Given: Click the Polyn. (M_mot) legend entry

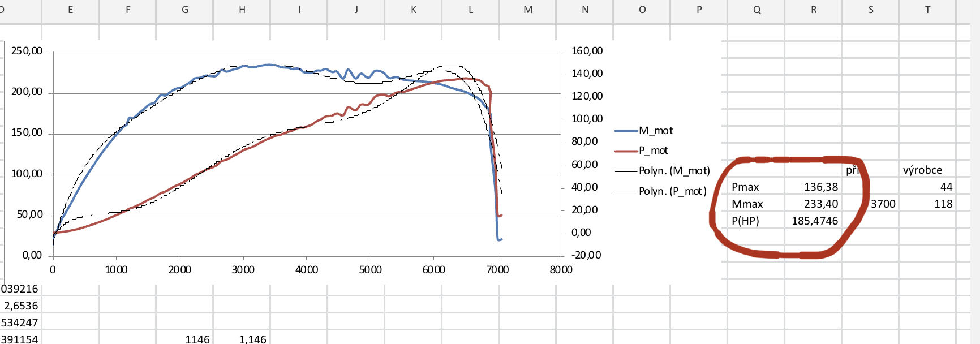Looking at the screenshot, I should point(673,171).
